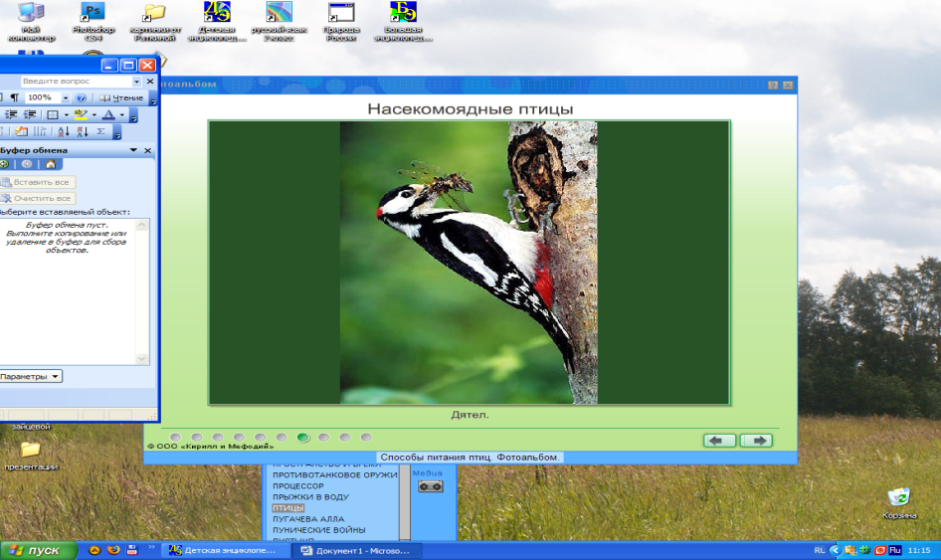This screenshot has width=941, height=560.
Task: Close the Буфер обмена task pane
Action: pyautogui.click(x=147, y=150)
